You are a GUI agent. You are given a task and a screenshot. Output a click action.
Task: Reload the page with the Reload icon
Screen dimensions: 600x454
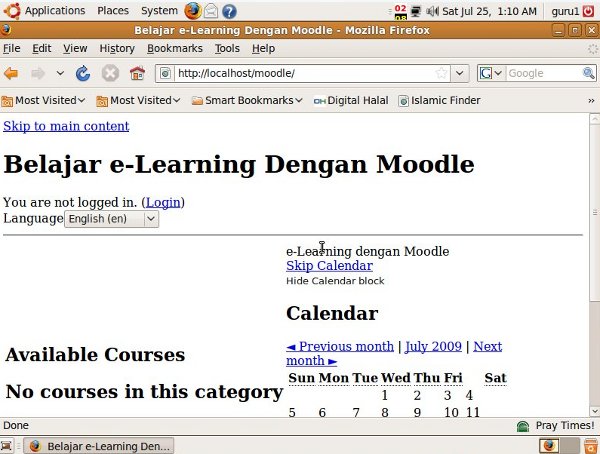click(x=83, y=73)
